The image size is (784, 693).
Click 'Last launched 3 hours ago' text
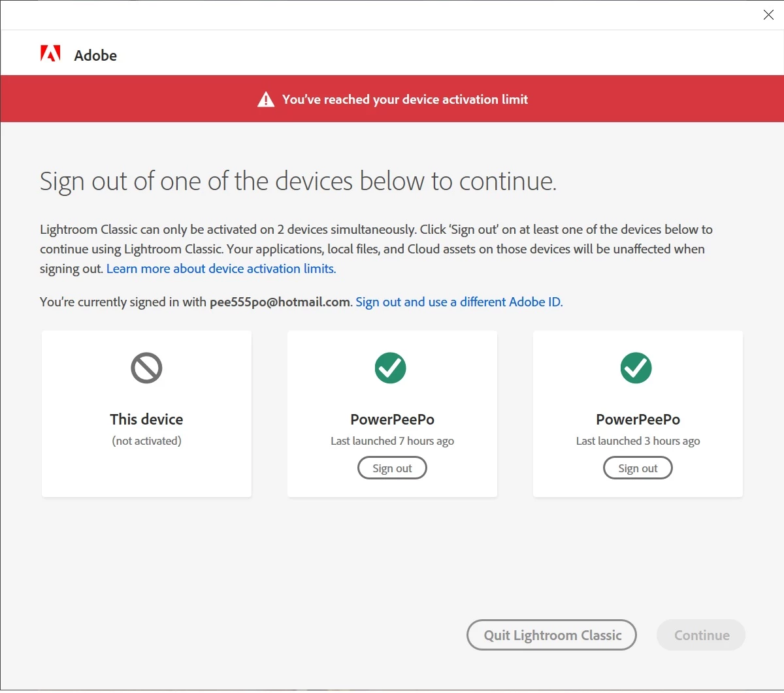[638, 441]
